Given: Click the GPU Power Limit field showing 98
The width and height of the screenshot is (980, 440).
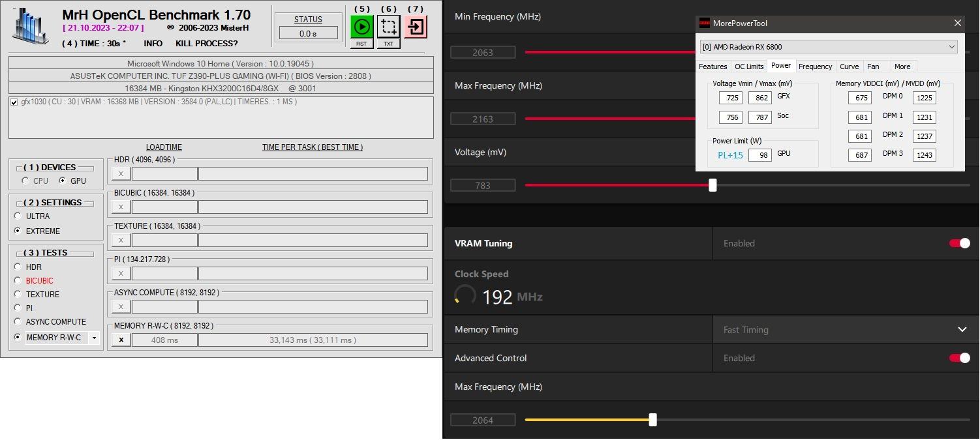Looking at the screenshot, I should pos(759,155).
